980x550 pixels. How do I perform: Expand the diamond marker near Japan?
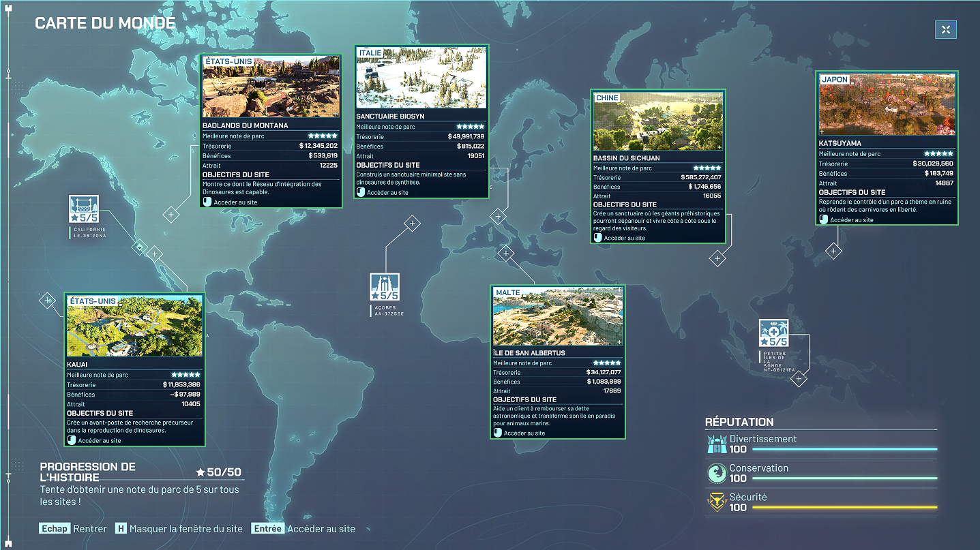click(833, 251)
